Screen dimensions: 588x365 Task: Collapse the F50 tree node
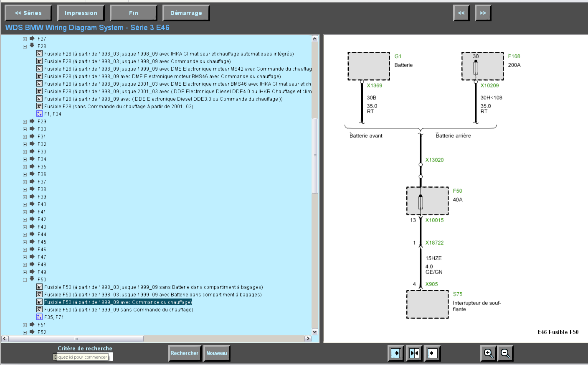(25, 280)
